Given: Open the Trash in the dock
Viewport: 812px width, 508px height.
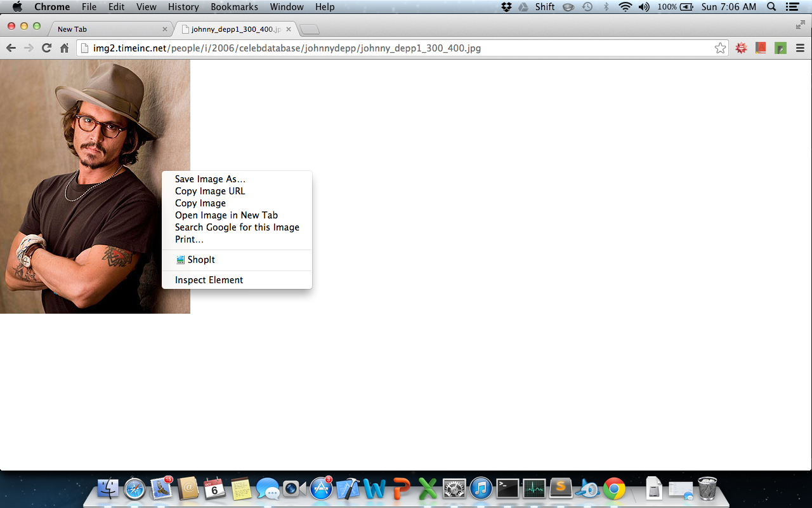Looking at the screenshot, I should click(707, 489).
